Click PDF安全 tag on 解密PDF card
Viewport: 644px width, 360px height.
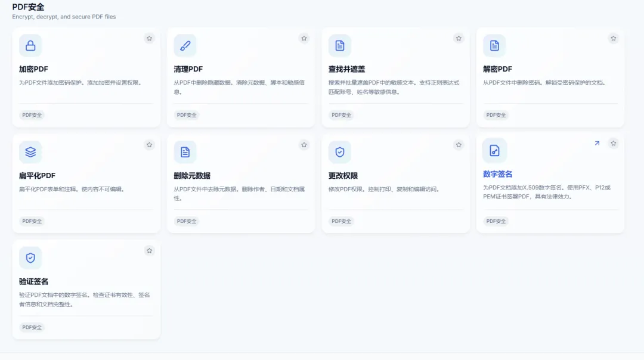tap(496, 115)
